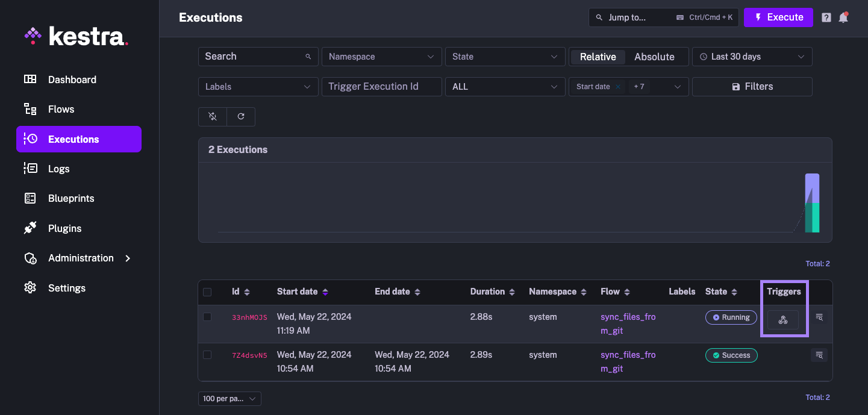
Task: Click the trigger icon in the Triggers column
Action: pos(783,319)
